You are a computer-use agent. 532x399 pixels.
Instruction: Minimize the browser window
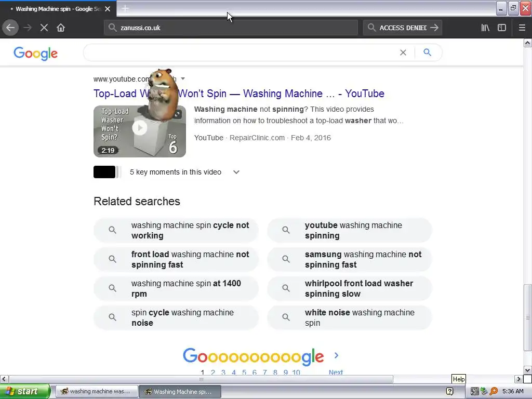pyautogui.click(x=501, y=8)
